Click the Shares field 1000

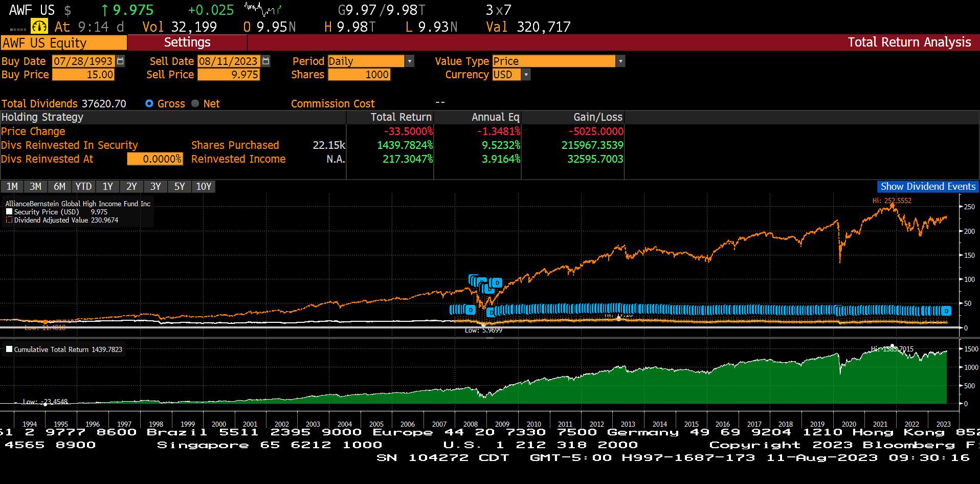[x=360, y=75]
